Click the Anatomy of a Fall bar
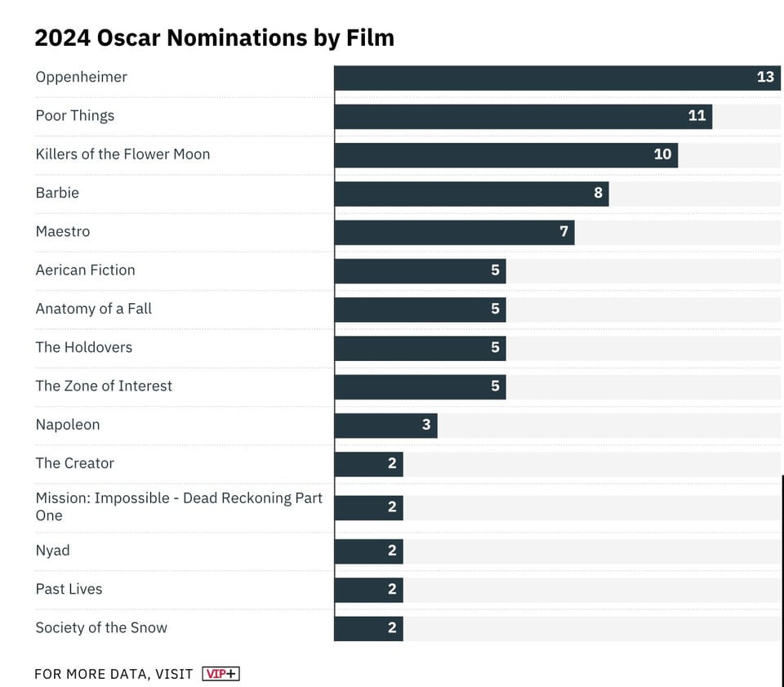Image resolution: width=784 pixels, height=687 pixels. 420,310
